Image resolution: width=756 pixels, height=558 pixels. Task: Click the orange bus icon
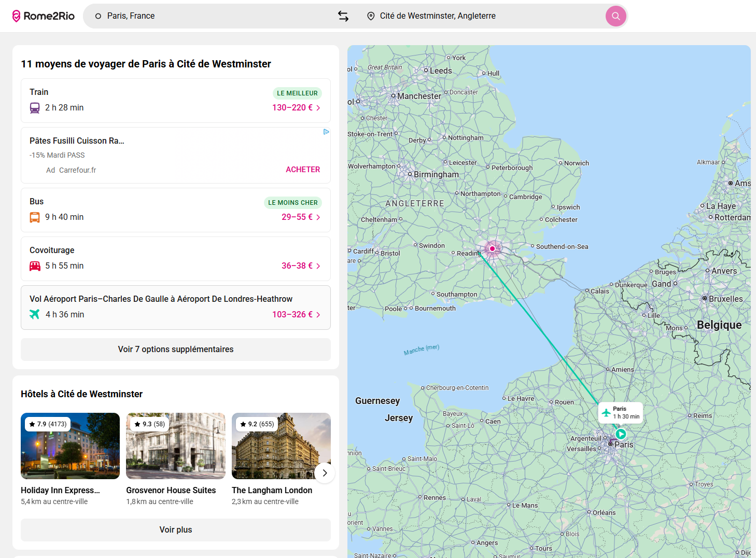point(35,217)
